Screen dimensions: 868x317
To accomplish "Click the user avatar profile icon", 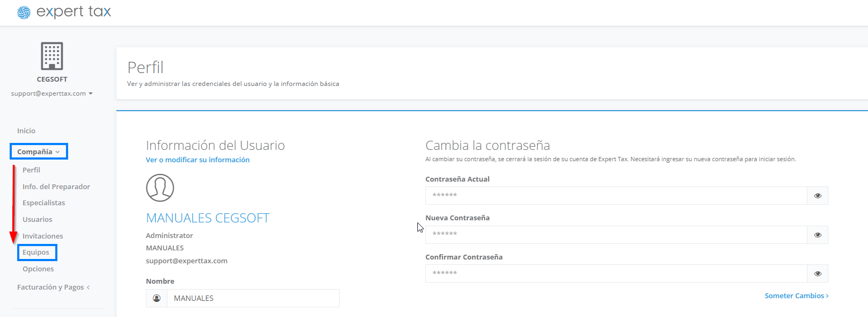I will pos(160,188).
